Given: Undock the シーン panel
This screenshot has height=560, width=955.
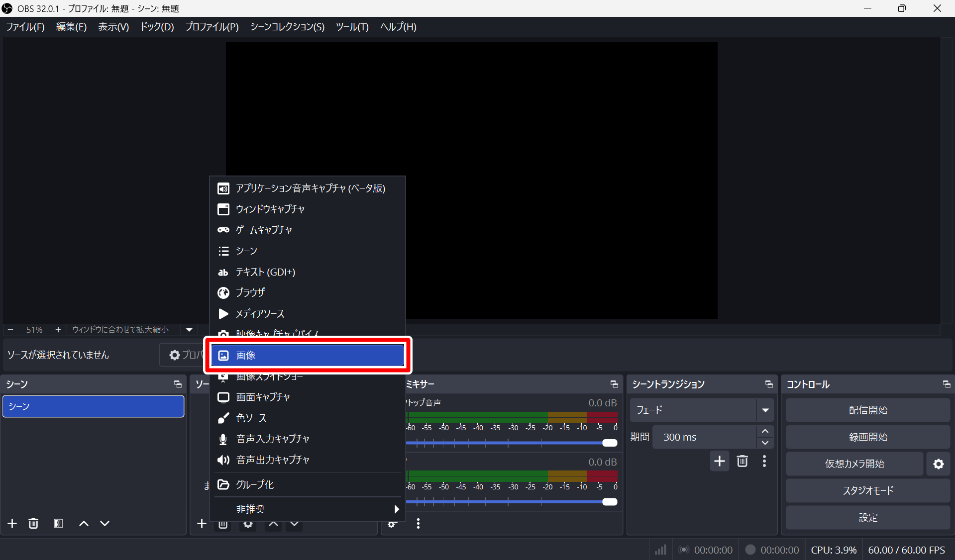Looking at the screenshot, I should pyautogui.click(x=178, y=384).
